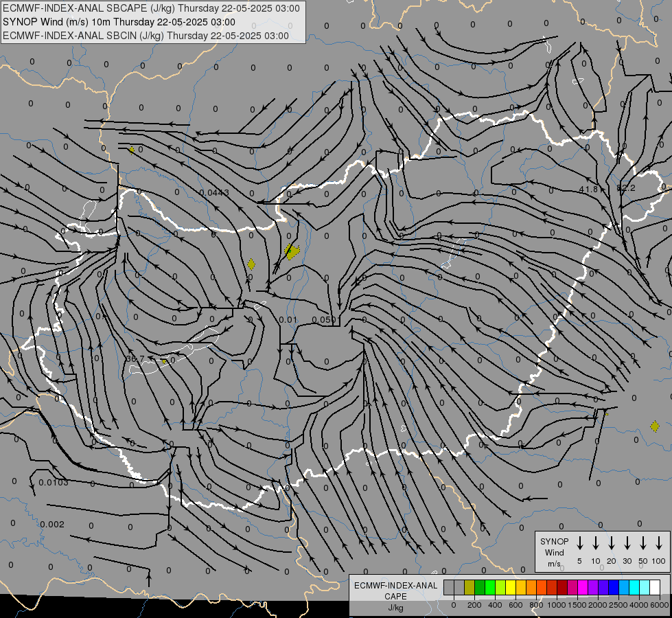Image resolution: width=672 pixels, height=618 pixels.
Task: Click the 0.0443 value on the map
Action: [214, 193]
